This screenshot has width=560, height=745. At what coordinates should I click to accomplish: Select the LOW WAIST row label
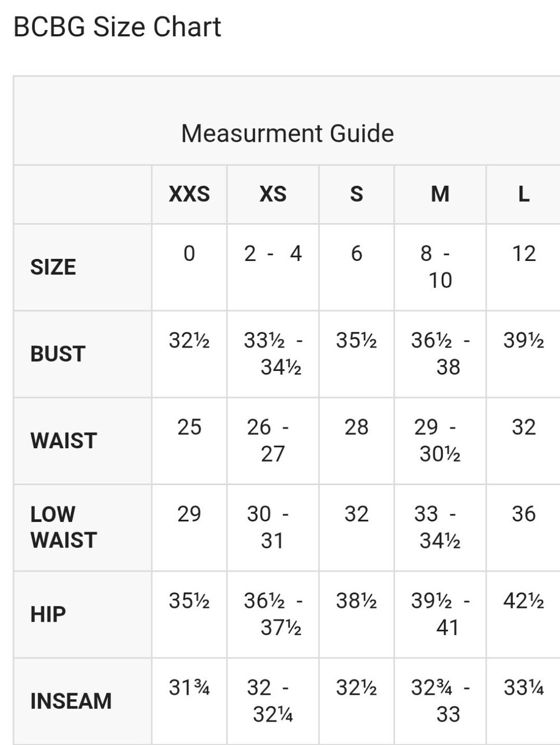[64, 527]
